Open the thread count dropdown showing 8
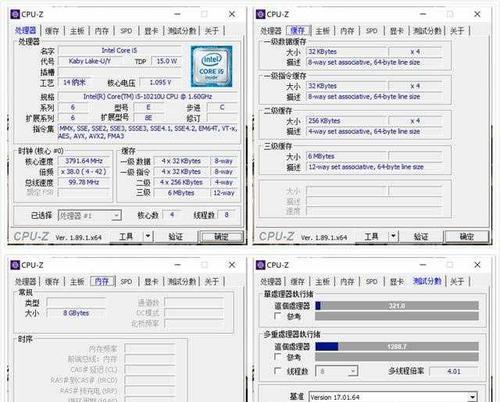The image size is (500, 402). [337, 371]
